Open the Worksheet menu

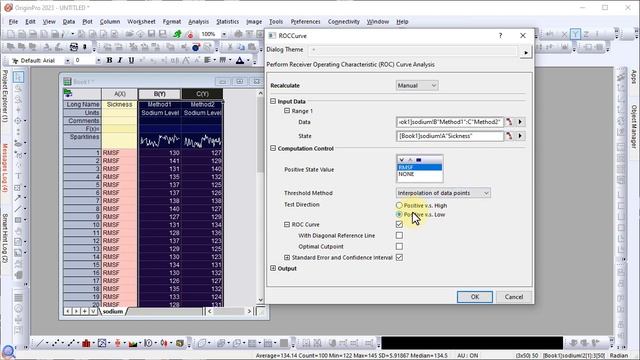[x=141, y=22]
